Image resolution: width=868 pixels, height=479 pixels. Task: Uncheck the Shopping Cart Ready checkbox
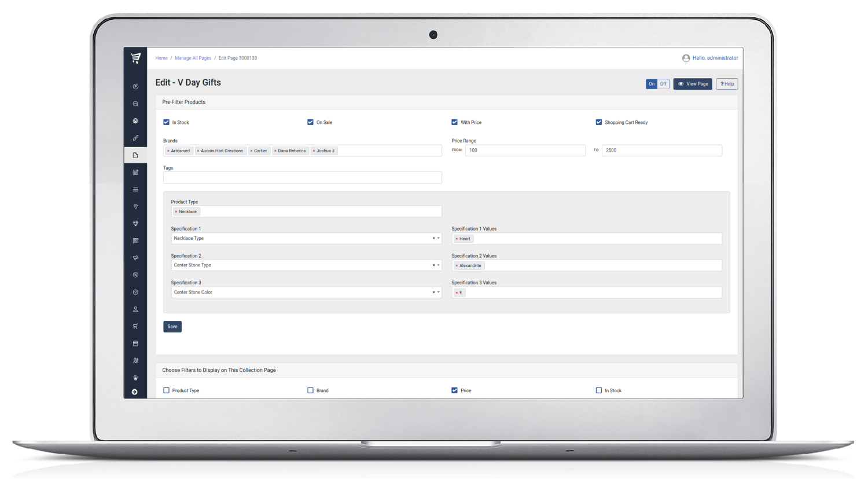click(x=599, y=122)
